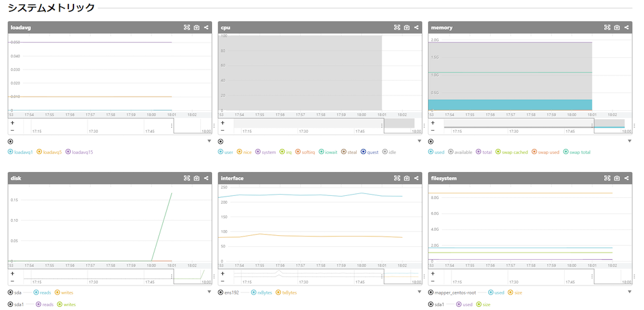Share the memory chart via share icon
644x310 pixels.
click(x=627, y=28)
